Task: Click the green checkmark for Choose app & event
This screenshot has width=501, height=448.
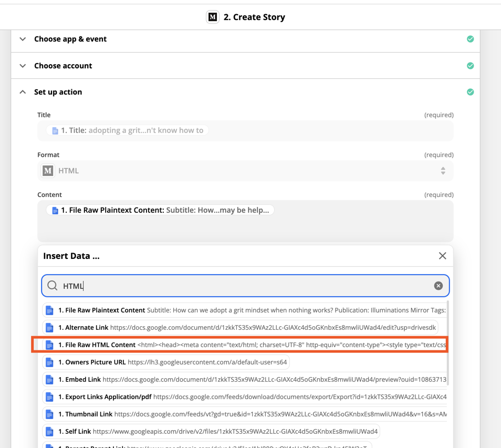Action: (x=471, y=39)
